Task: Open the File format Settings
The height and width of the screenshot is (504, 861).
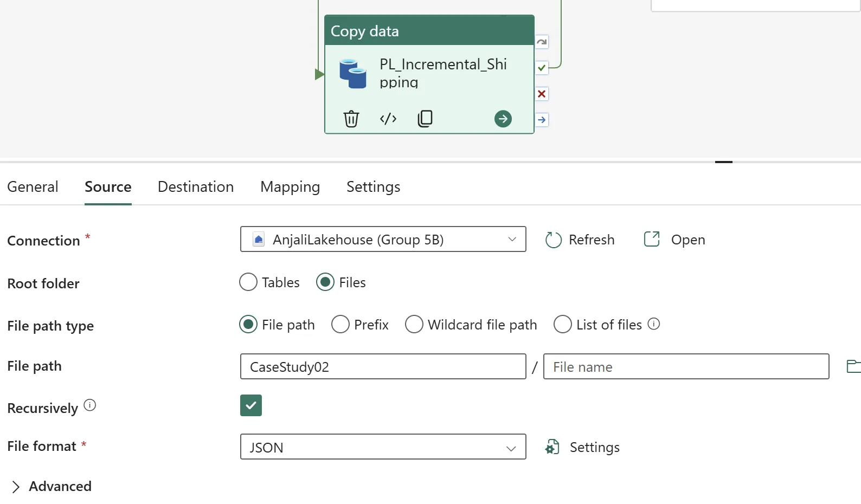Action: tap(582, 447)
